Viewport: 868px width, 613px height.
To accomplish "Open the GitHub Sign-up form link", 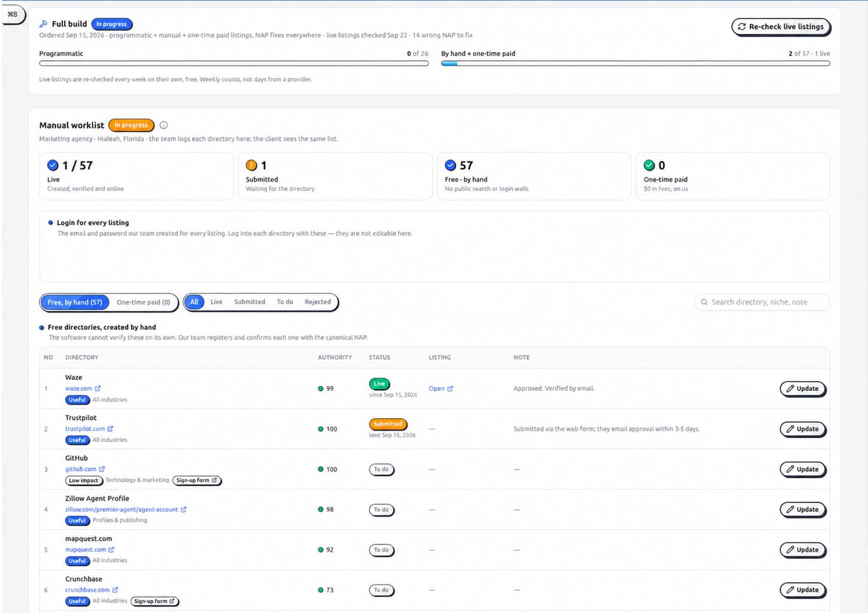I will click(x=197, y=480).
